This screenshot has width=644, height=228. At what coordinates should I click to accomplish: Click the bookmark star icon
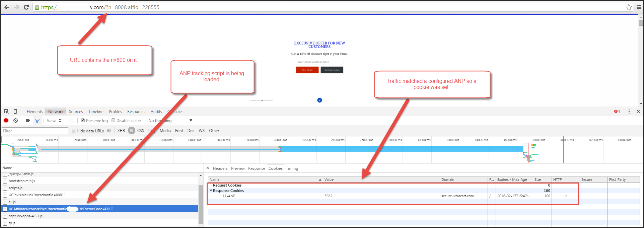coord(629,7)
